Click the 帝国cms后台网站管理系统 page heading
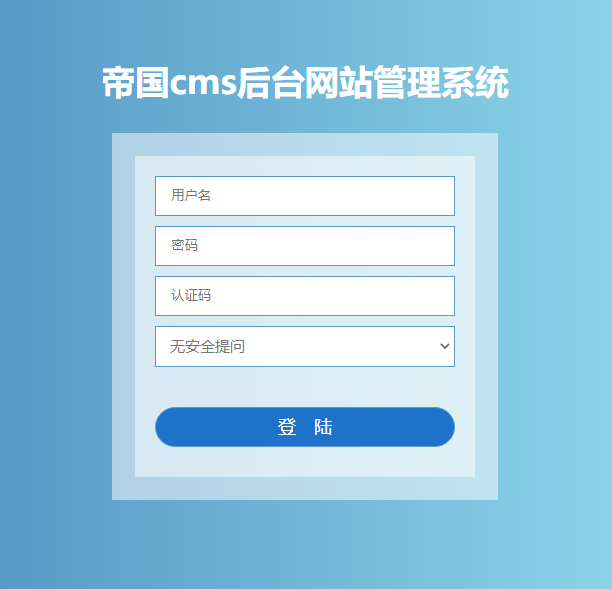612x589 pixels. click(x=306, y=83)
